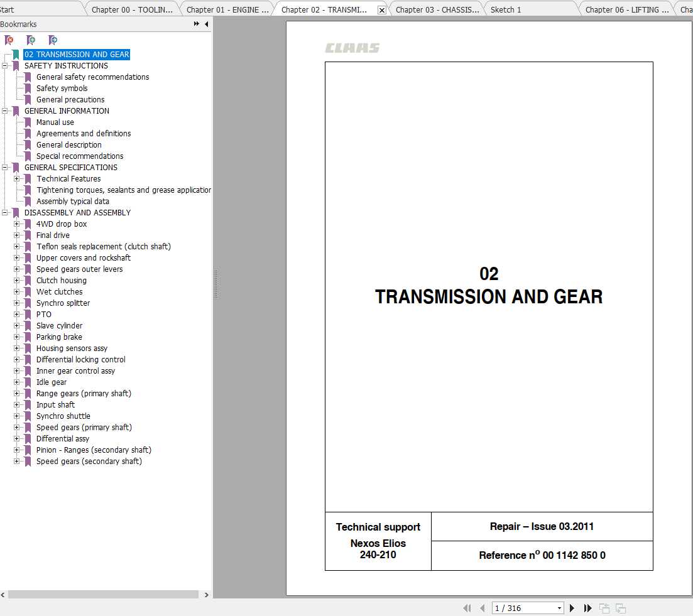Open Differential locking control bookmark
Viewport: 693px width, 616px height.
pyautogui.click(x=80, y=359)
